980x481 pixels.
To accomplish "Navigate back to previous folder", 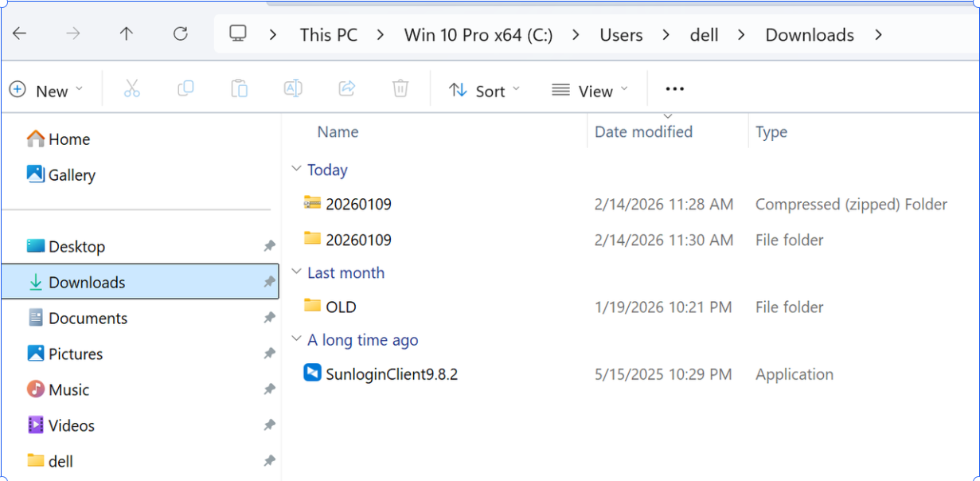I will coord(20,33).
